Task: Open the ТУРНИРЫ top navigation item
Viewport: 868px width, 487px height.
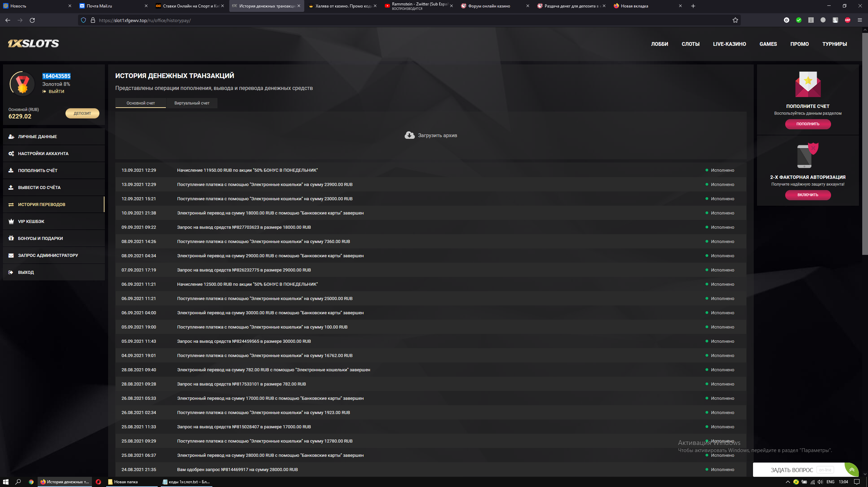Action: pos(834,44)
